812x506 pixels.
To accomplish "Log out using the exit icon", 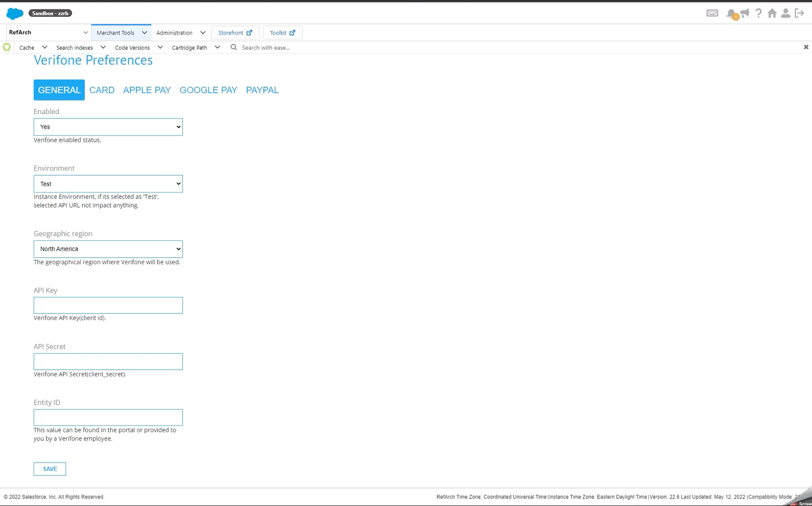I will click(800, 14).
